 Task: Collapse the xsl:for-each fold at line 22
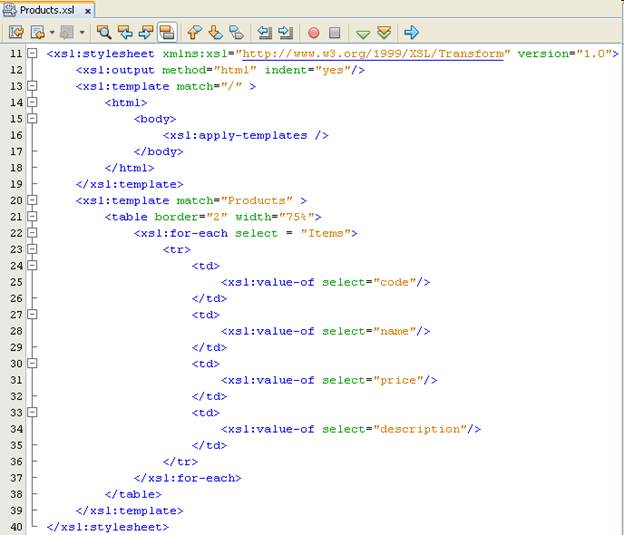click(32, 232)
